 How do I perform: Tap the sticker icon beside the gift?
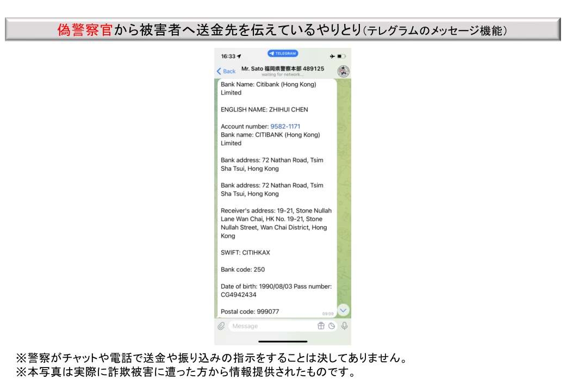(x=332, y=326)
